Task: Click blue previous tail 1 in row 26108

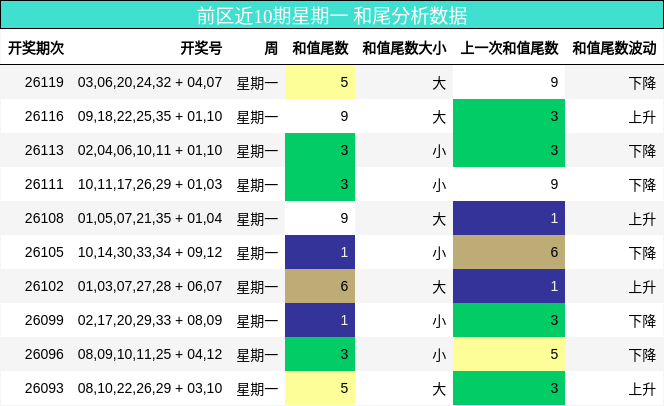Action: (x=509, y=218)
